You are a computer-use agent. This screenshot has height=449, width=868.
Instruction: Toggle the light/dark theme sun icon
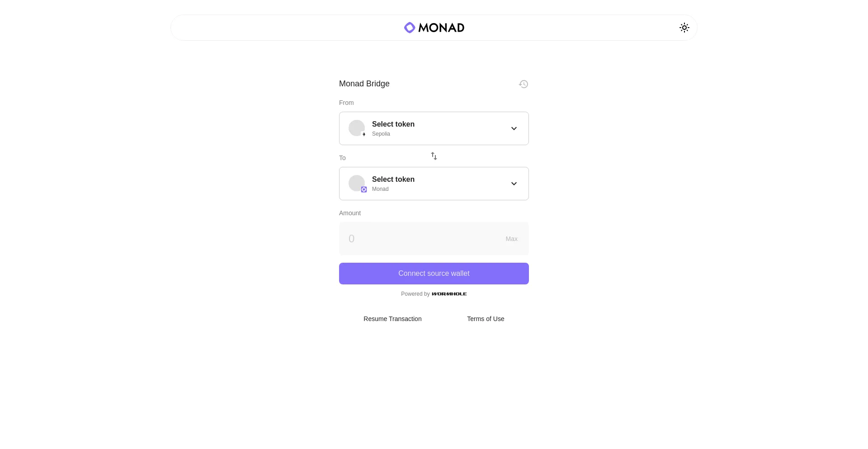click(x=684, y=28)
